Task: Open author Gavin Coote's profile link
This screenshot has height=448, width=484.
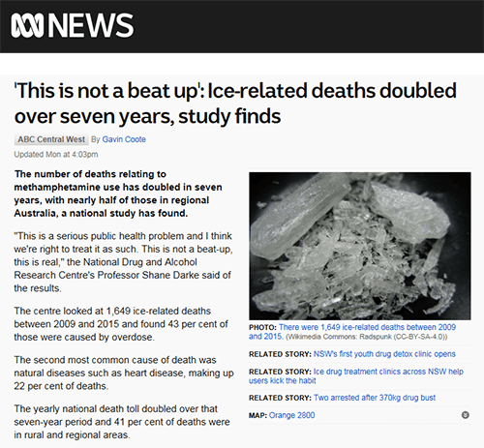Action: pyautogui.click(x=124, y=139)
